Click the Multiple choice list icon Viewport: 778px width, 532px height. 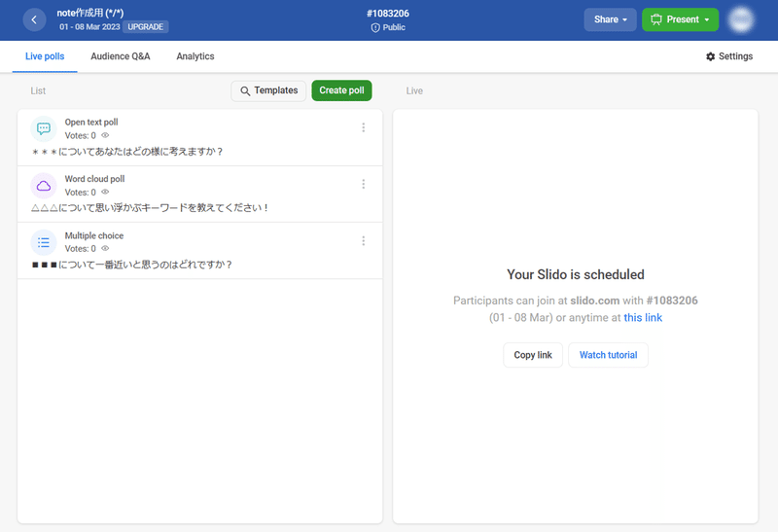click(44, 242)
